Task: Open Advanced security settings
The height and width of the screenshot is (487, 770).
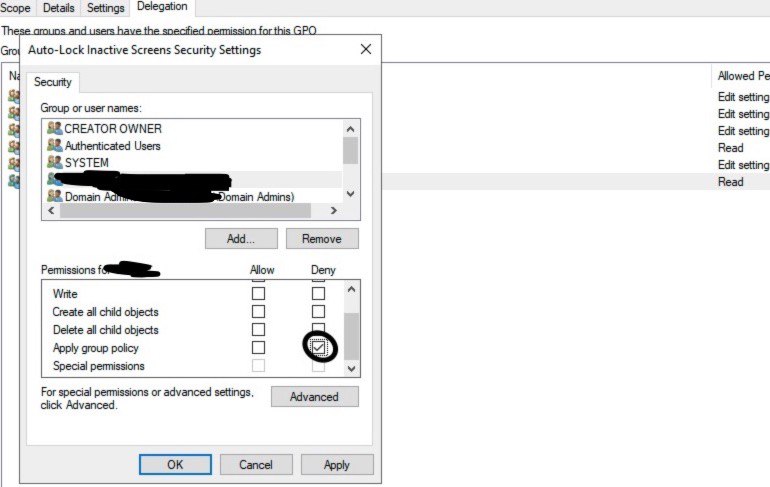Action: [314, 397]
